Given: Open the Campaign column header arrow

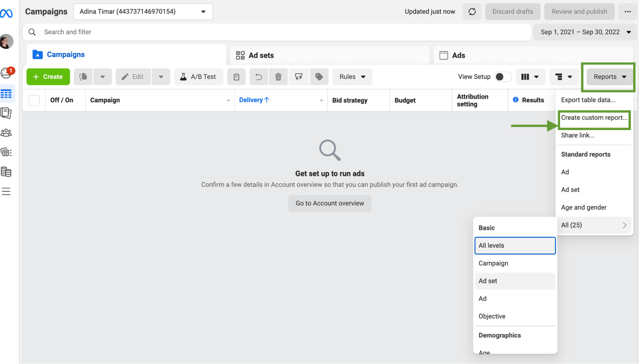Looking at the screenshot, I should click(x=228, y=100).
